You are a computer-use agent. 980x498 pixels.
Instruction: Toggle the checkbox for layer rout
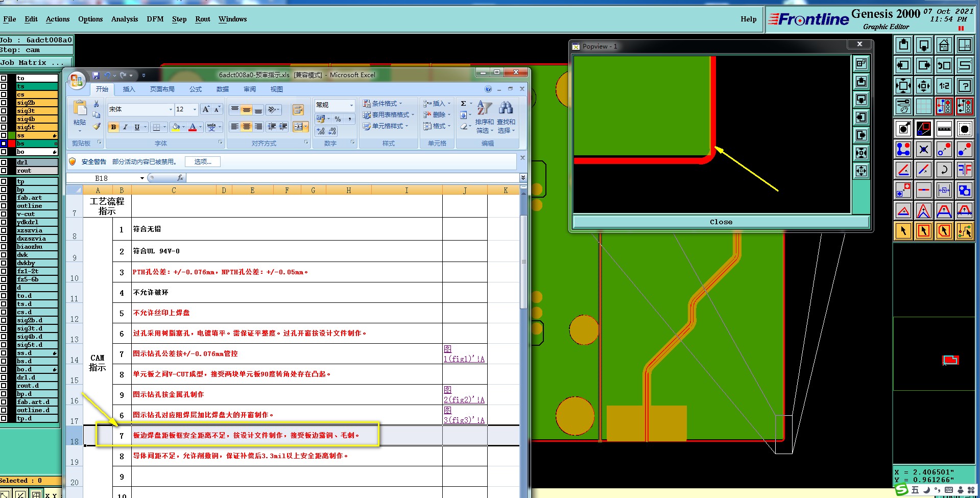[x=4, y=171]
